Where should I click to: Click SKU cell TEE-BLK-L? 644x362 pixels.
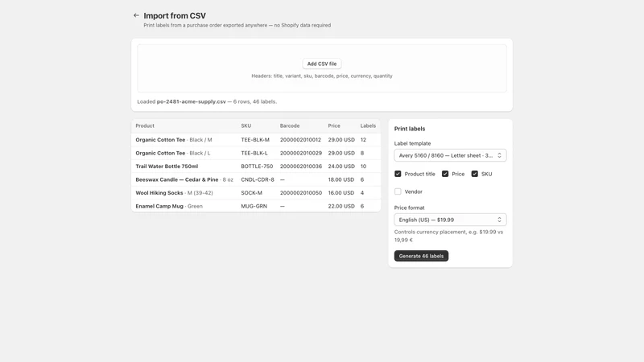254,153
